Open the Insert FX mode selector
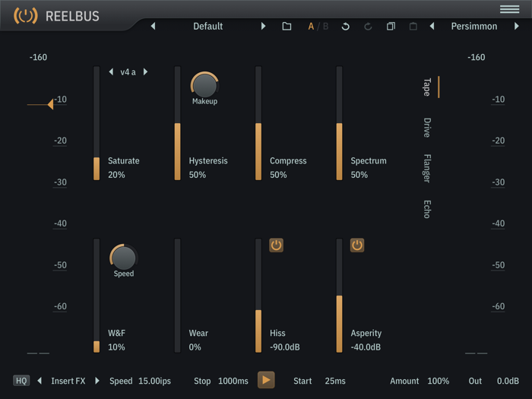532x399 pixels. point(68,381)
